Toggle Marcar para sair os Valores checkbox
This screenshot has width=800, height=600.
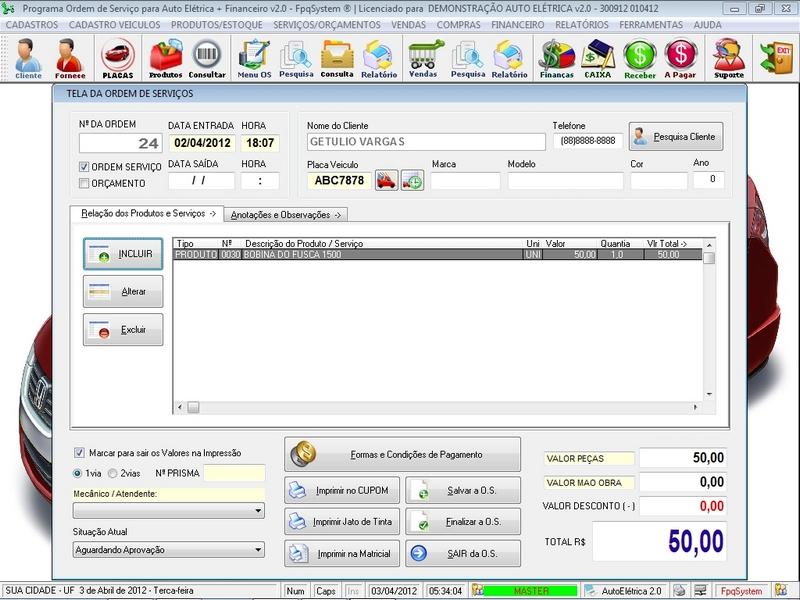tap(79, 453)
